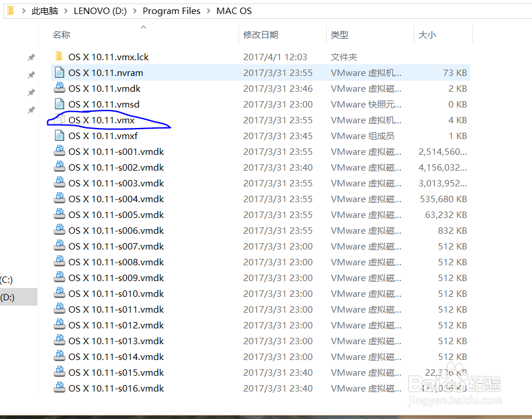Viewport: 532px width, 419px height.
Task: Click the OS X 10.11.vmx.lck folder icon
Action: click(59, 56)
